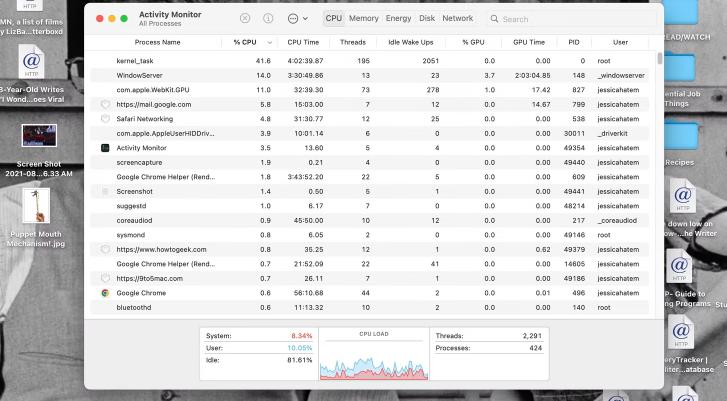Click shield icon next to www.howtogeek.com
The image size is (727, 401).
click(x=105, y=249)
